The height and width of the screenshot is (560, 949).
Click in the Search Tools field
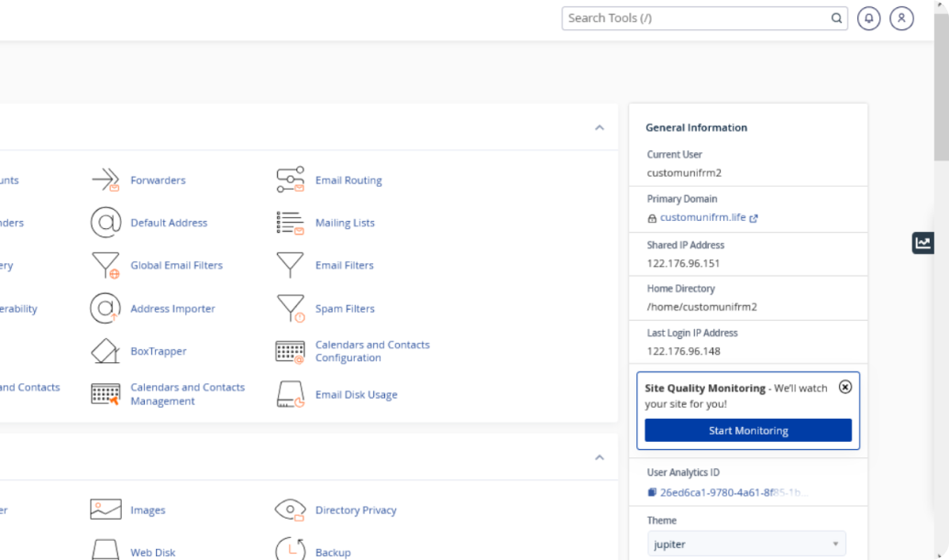tap(697, 18)
